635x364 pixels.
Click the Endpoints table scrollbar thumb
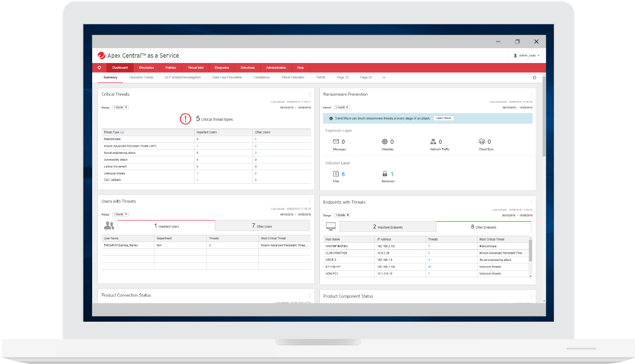tap(530, 250)
